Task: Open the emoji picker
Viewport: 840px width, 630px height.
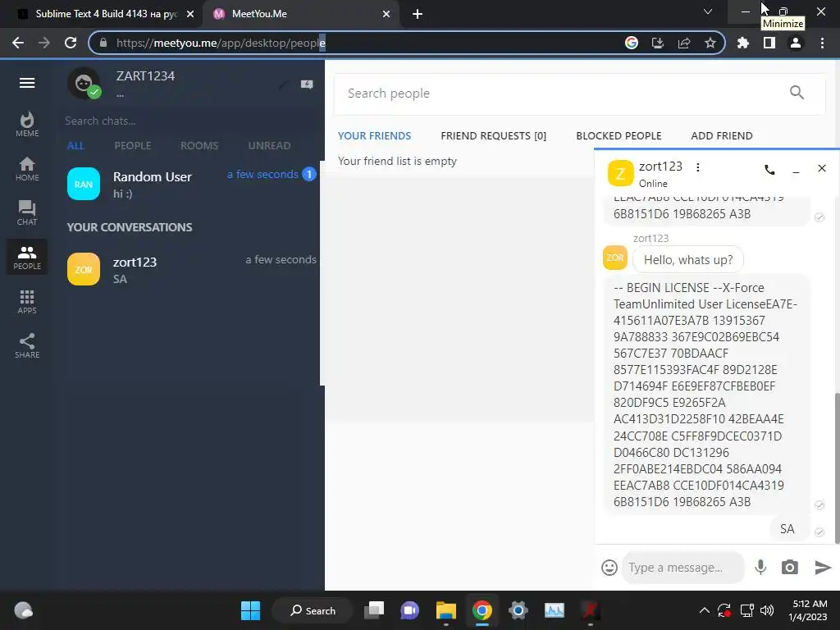Action: (609, 568)
